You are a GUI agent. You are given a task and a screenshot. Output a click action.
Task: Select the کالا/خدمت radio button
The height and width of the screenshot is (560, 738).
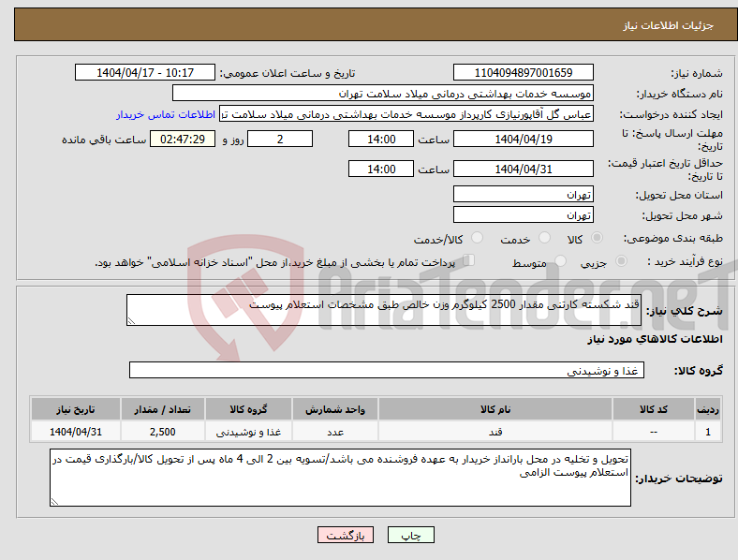click(x=478, y=238)
